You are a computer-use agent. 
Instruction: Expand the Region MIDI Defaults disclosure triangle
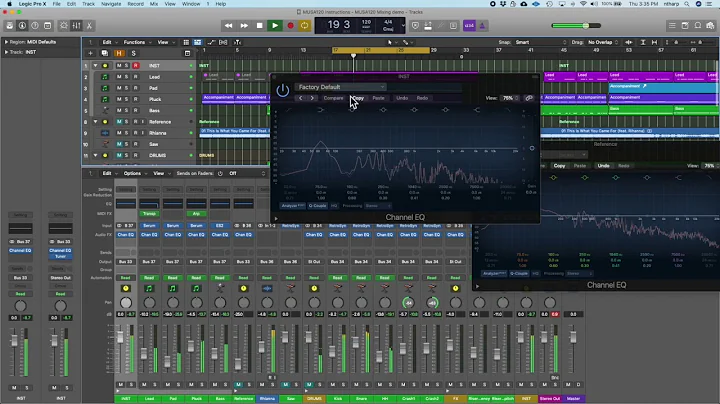pos(6,42)
